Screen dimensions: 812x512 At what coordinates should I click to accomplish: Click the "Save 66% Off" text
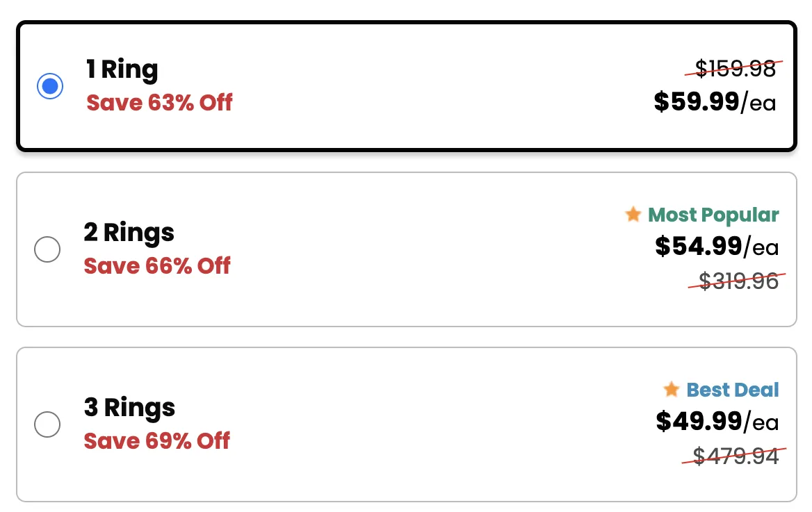157,266
